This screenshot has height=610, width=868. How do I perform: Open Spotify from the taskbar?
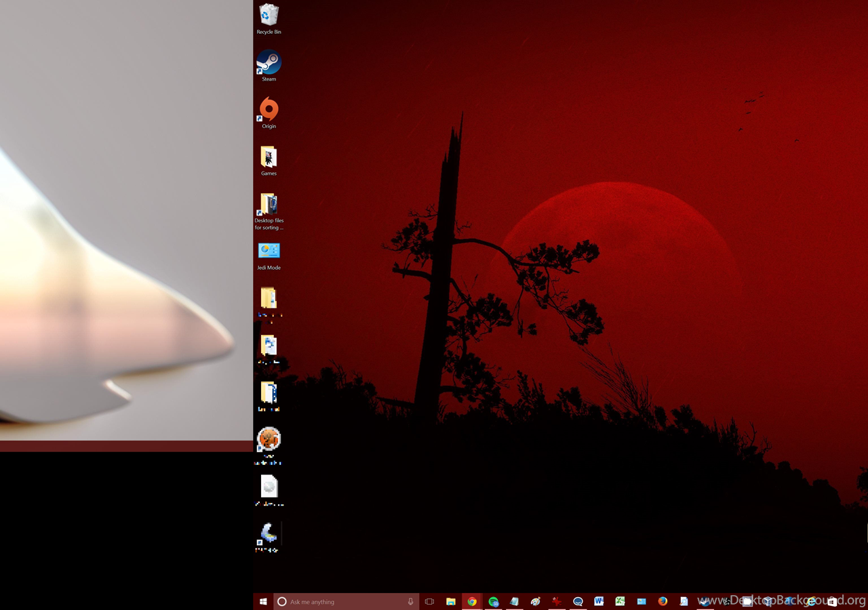(x=493, y=602)
